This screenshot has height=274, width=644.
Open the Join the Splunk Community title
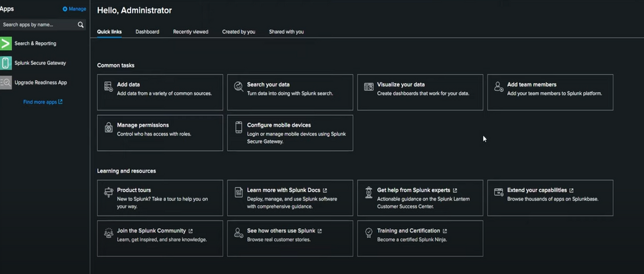click(x=151, y=231)
